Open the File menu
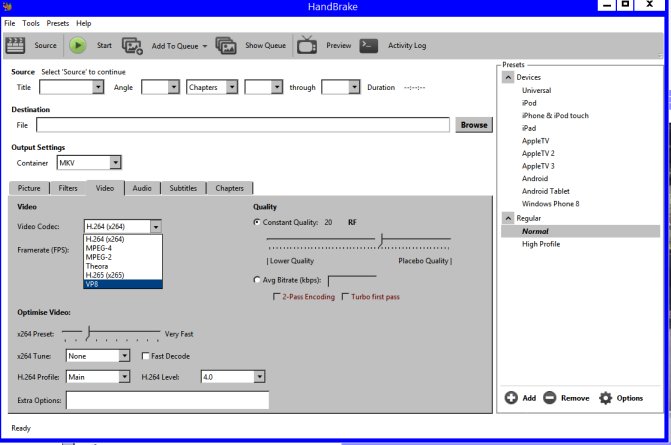Screen dimensions: 671x445 coord(9,24)
